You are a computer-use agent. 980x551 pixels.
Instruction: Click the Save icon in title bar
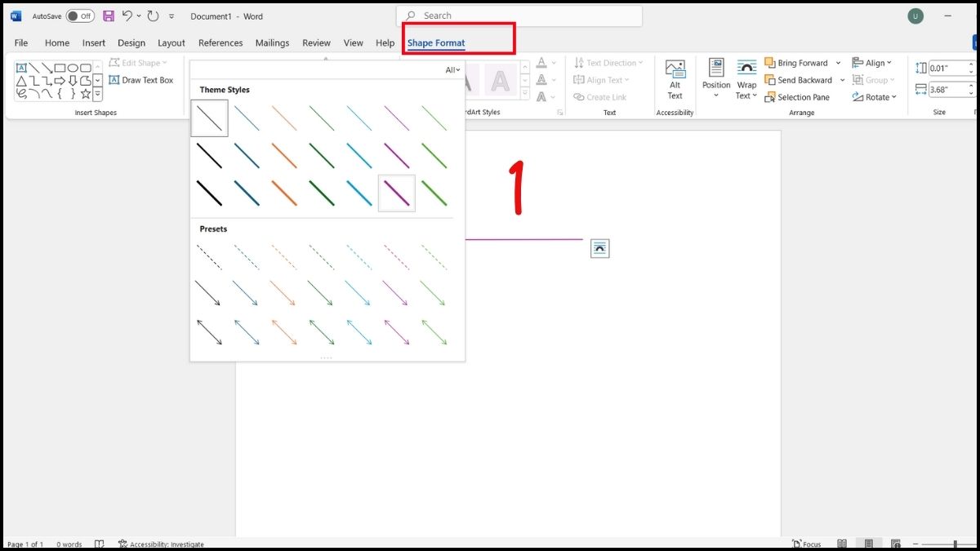[109, 16]
